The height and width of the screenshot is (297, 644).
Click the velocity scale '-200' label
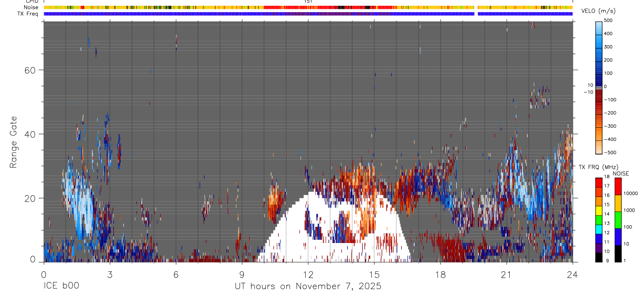[x=609, y=113]
